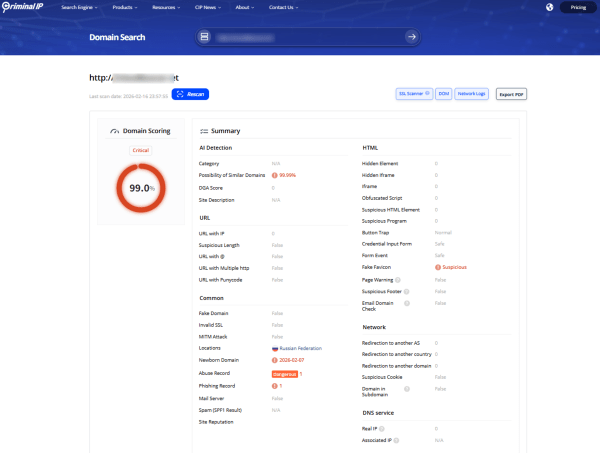
Task: Submit the search with arrow button
Action: tap(412, 37)
